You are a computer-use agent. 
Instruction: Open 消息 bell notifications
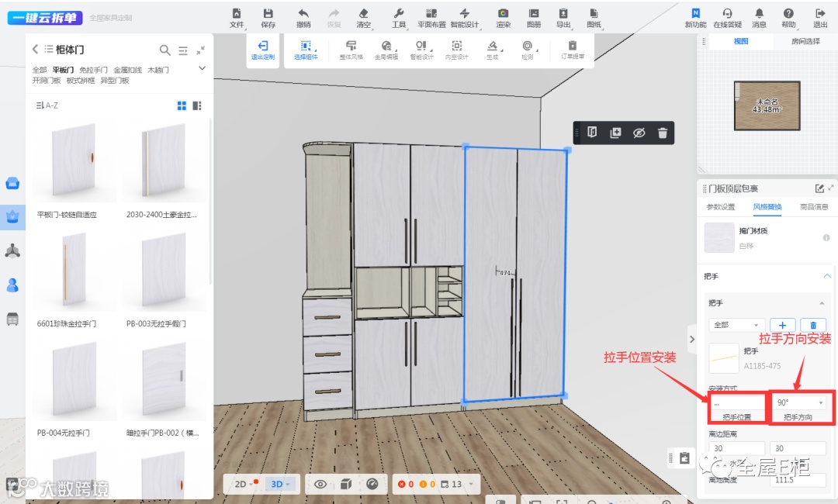click(759, 18)
